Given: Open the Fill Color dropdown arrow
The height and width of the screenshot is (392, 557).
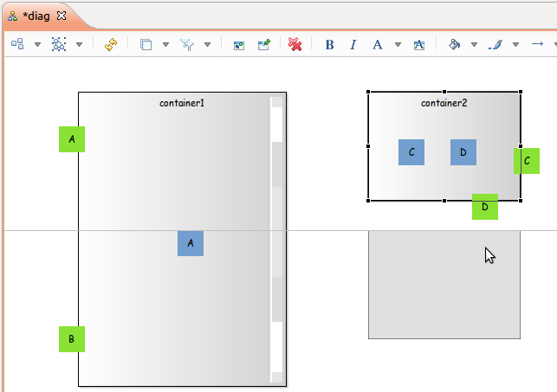Looking at the screenshot, I should pyautogui.click(x=474, y=44).
